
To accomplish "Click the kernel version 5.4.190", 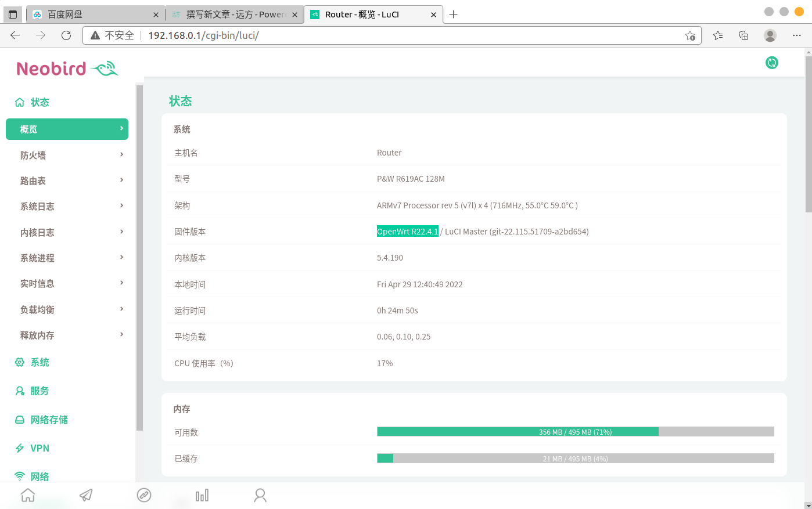I will tap(390, 258).
